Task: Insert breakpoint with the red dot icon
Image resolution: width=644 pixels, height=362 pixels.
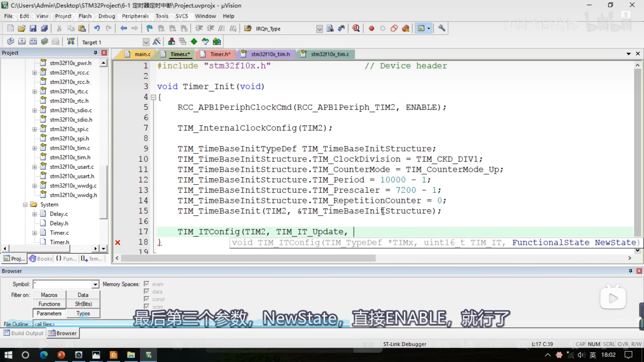Action: pyautogui.click(x=371, y=28)
